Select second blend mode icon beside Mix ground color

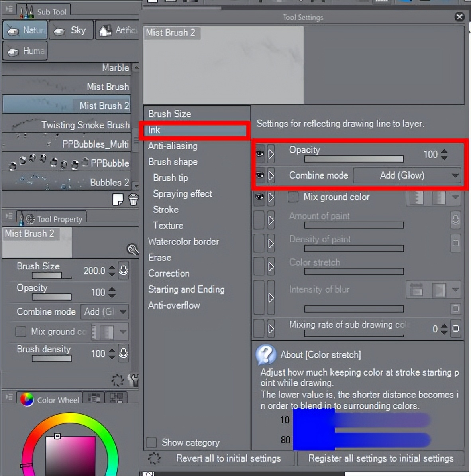click(x=439, y=198)
